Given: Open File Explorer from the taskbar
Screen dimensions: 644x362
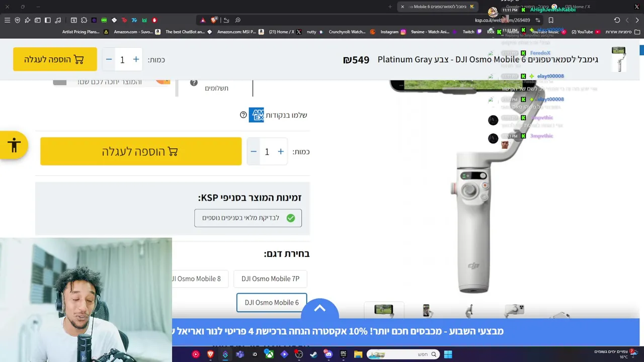Looking at the screenshot, I should coord(358,354).
